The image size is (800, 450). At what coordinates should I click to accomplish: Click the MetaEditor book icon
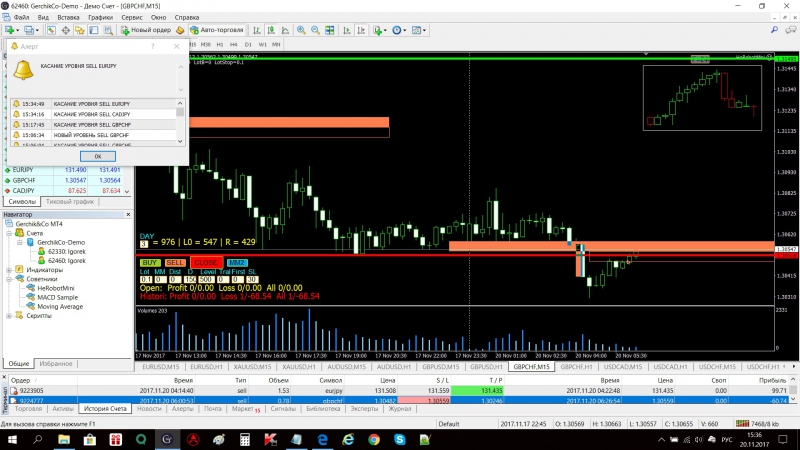180,31
